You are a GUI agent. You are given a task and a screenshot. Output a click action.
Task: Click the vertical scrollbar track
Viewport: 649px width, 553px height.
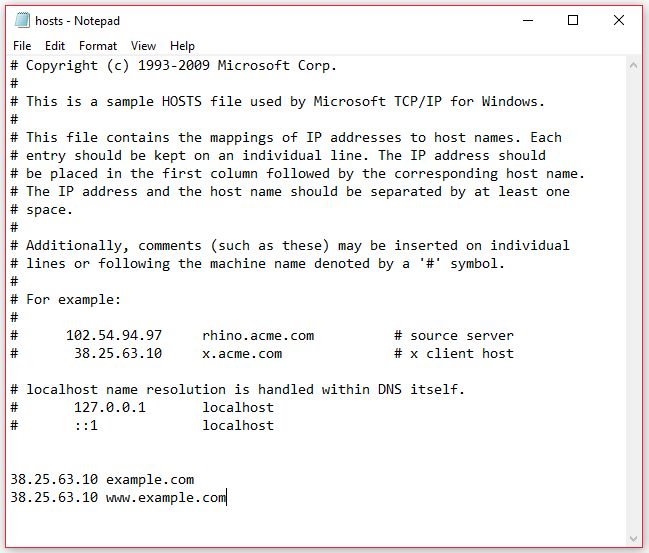[x=634, y=300]
